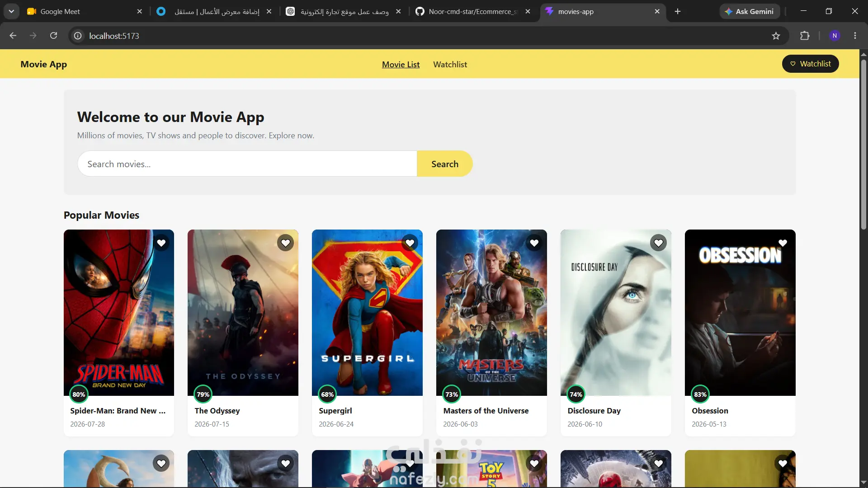Click the title "Supergirl"
The height and width of the screenshot is (488, 868).
pos(335,411)
